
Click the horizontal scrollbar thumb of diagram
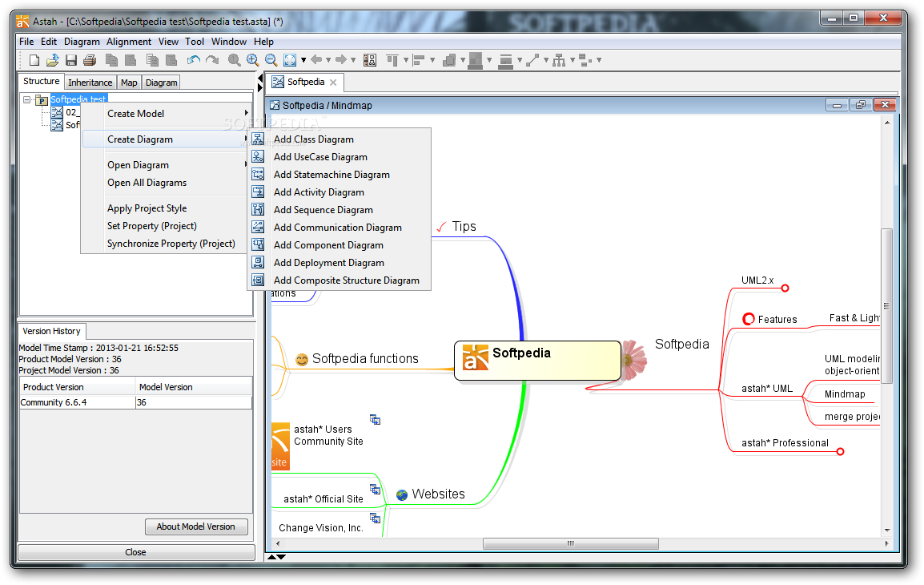click(x=570, y=543)
